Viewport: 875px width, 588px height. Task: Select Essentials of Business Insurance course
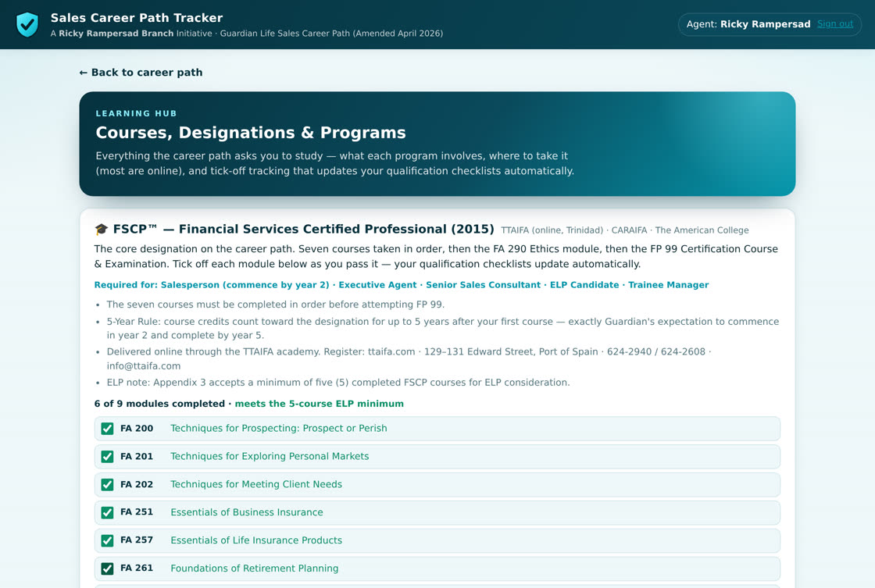[247, 512]
